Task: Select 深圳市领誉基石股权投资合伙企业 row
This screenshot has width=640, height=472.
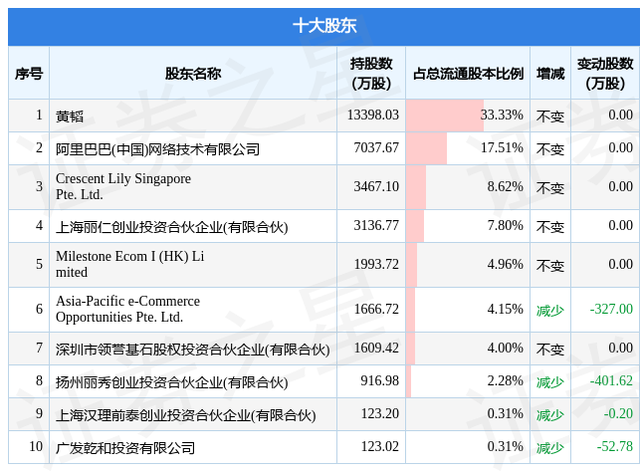Action: click(192, 349)
